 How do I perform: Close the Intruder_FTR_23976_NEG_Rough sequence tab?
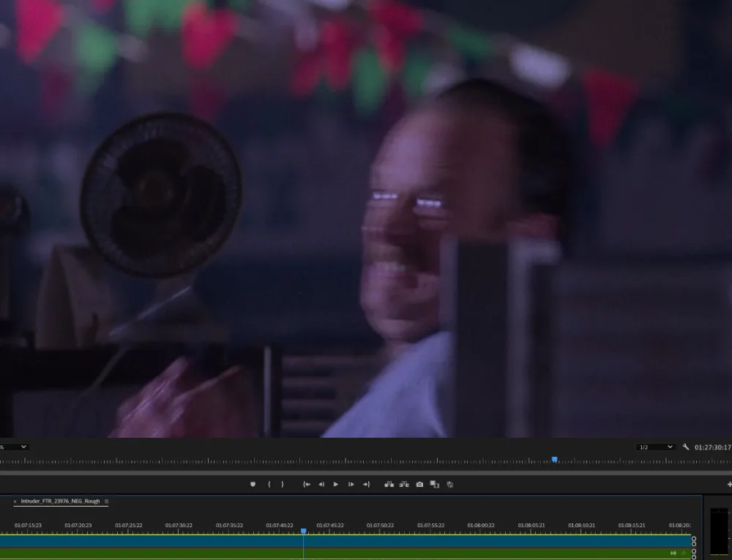click(15, 501)
